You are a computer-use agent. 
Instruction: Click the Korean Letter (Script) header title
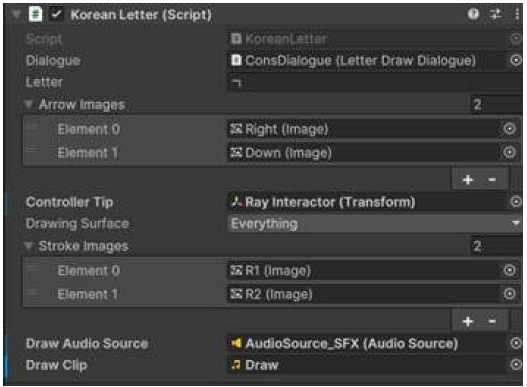tap(141, 15)
